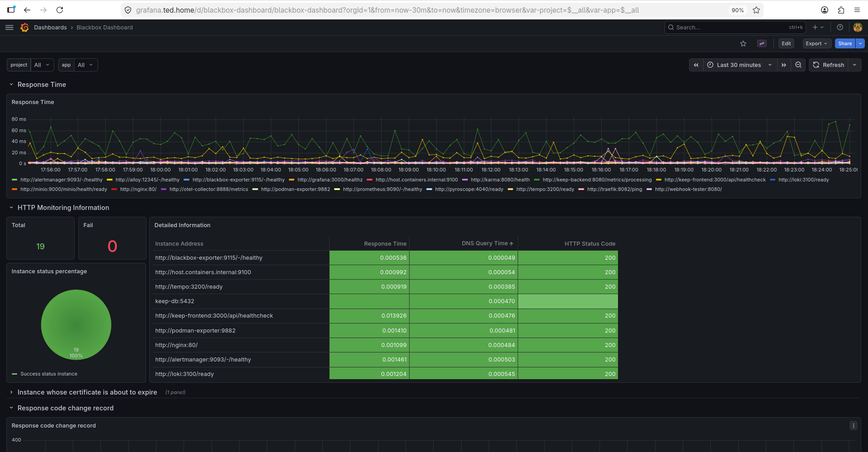Open the refresh interval dropdown arrow
The width and height of the screenshot is (868, 452).
pos(854,65)
